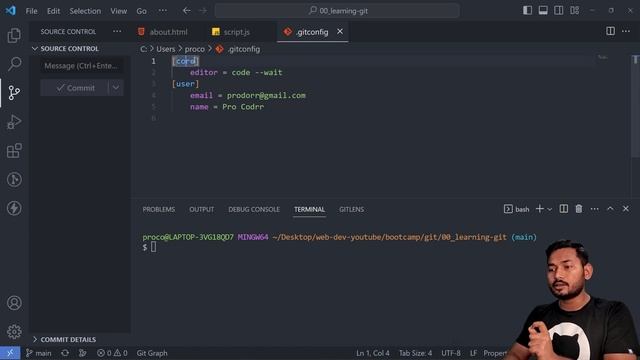The image size is (640, 360).
Task: Go forward with the navigation arrow
Action: point(203,11)
